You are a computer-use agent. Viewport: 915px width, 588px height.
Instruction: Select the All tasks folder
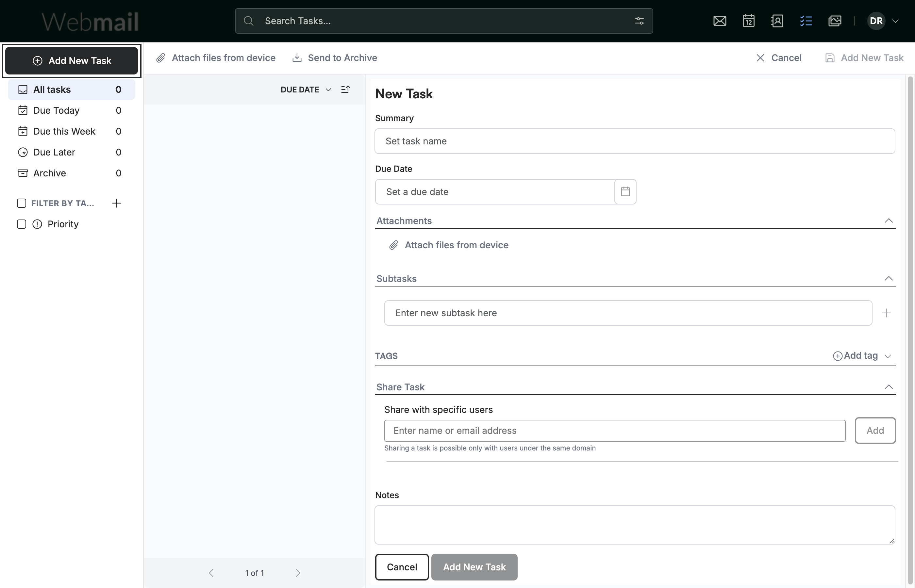click(72, 90)
